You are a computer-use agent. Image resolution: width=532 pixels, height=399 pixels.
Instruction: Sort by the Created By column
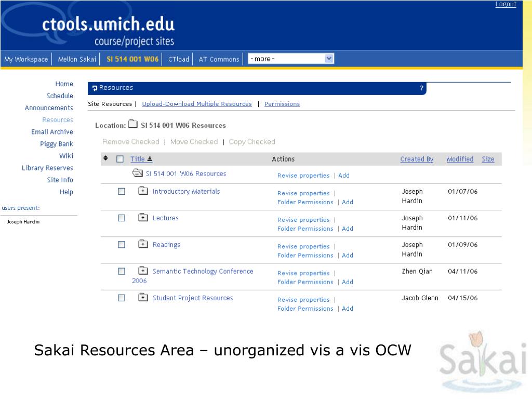pyautogui.click(x=417, y=159)
